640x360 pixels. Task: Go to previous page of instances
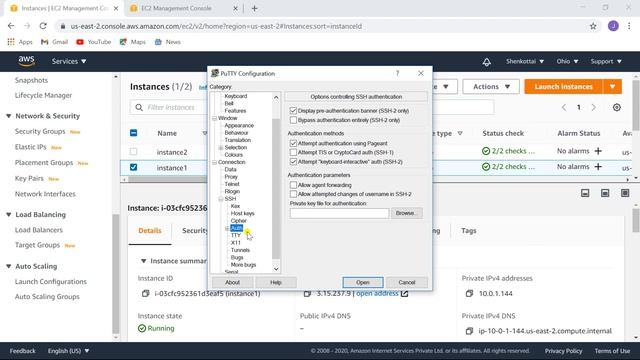coord(564,107)
